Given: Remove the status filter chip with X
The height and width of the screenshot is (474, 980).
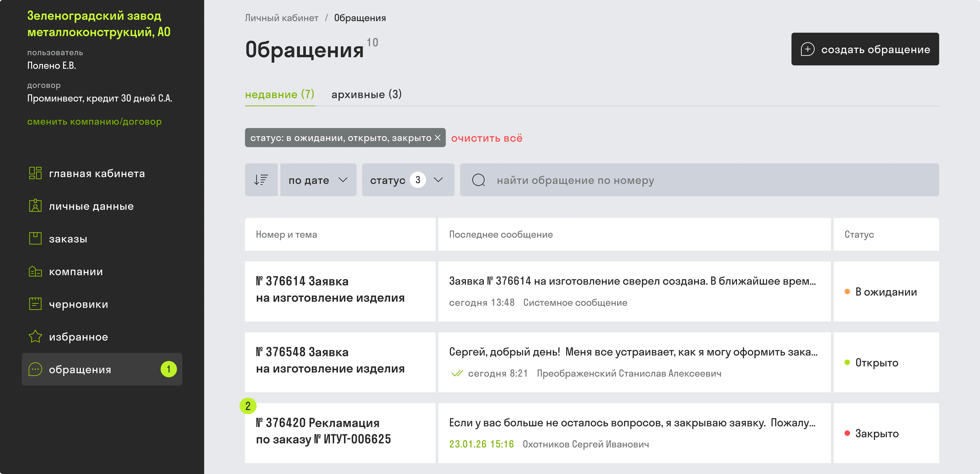Looking at the screenshot, I should pos(437,138).
